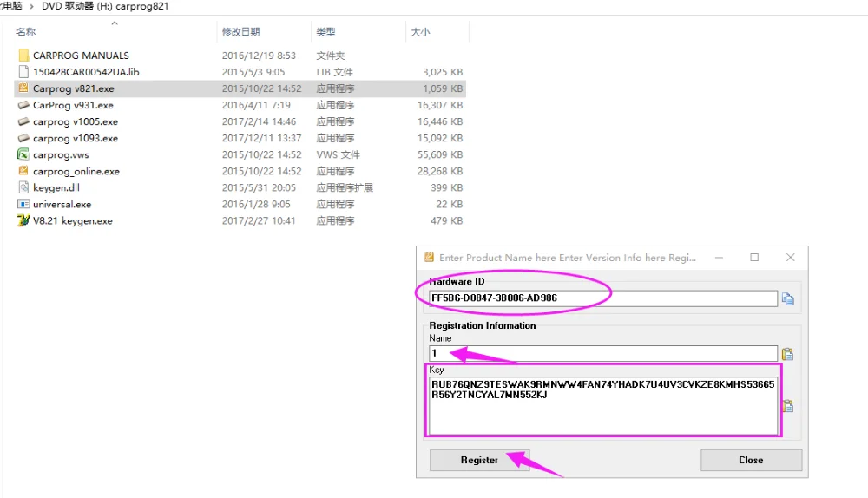Click the 150428CAR00542UA.lib file icon
Viewport: 868px width, 498px height.
point(23,72)
